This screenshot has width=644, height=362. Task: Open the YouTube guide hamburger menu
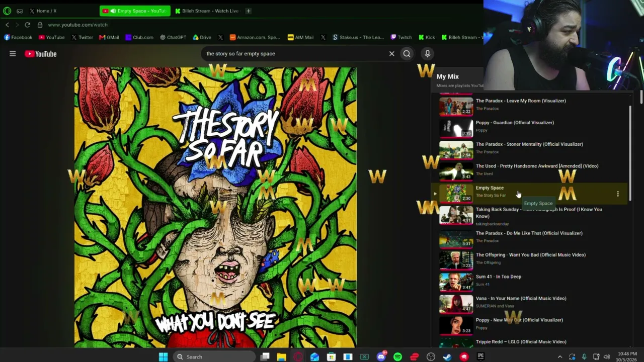(13, 54)
